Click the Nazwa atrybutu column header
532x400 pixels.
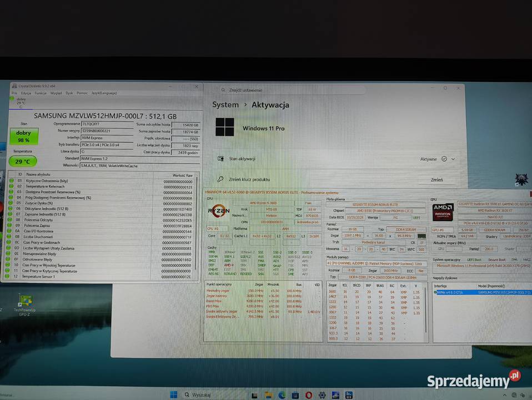(x=38, y=174)
